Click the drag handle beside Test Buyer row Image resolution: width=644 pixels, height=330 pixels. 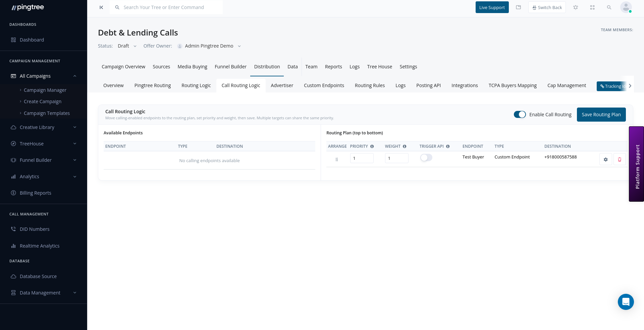coord(337,159)
